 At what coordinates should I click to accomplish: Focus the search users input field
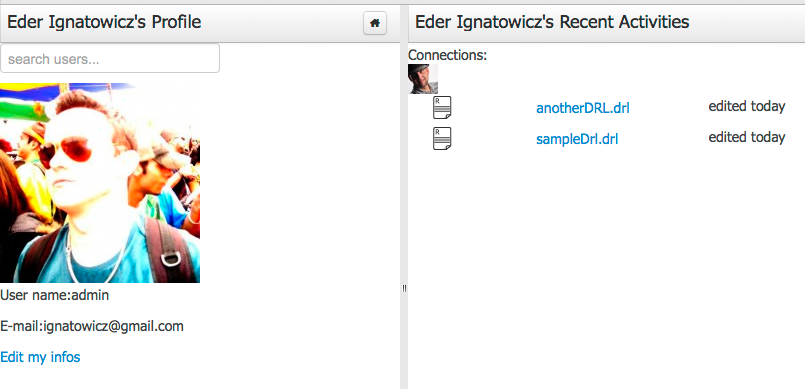[110, 59]
